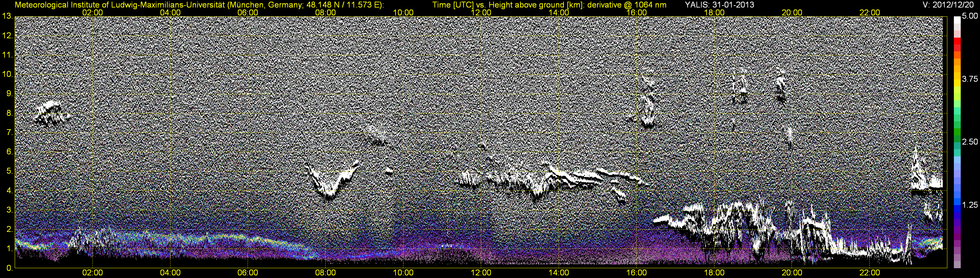
Task: Select the 3.75 color scale value
Action: click(x=970, y=79)
